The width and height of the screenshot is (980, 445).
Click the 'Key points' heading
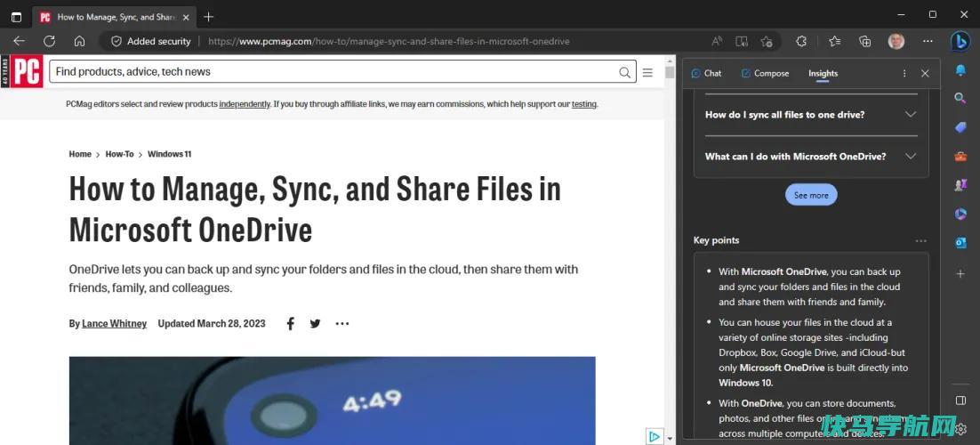pos(716,240)
